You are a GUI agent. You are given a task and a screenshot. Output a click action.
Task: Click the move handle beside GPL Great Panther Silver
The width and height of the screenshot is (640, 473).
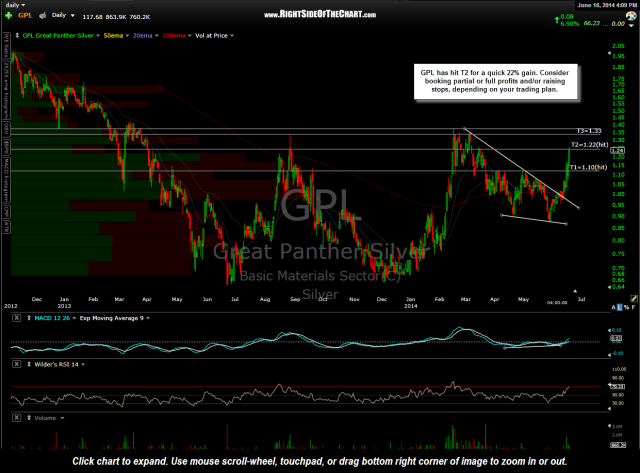pyautogui.click(x=17, y=36)
